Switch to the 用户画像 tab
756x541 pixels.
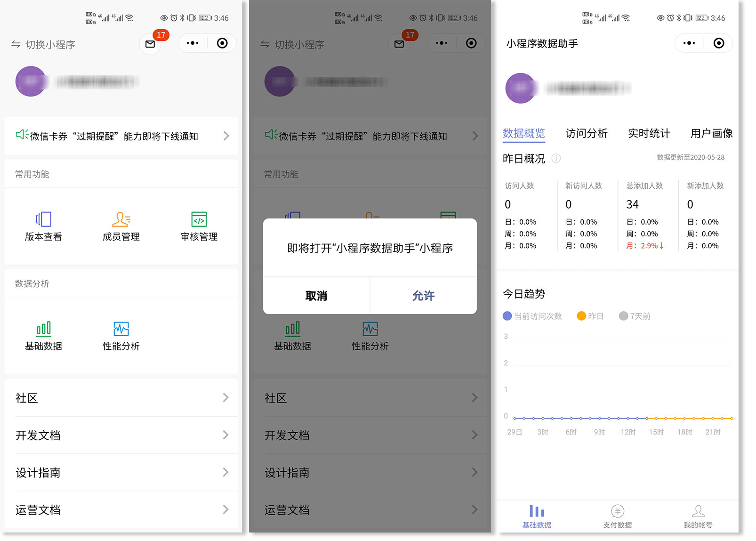712,133
